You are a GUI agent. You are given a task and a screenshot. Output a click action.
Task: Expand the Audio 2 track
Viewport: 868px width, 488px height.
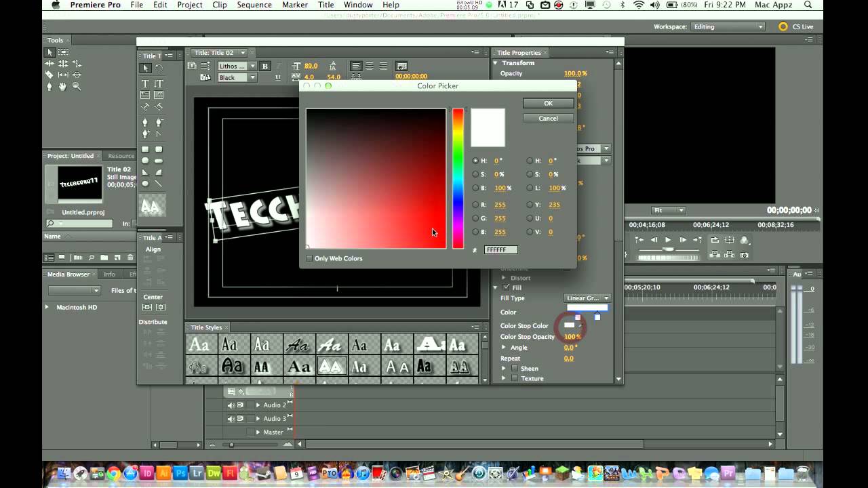click(x=258, y=405)
